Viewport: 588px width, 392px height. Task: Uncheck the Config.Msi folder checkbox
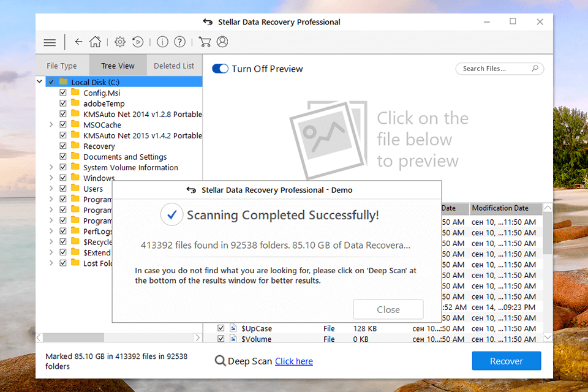point(63,93)
